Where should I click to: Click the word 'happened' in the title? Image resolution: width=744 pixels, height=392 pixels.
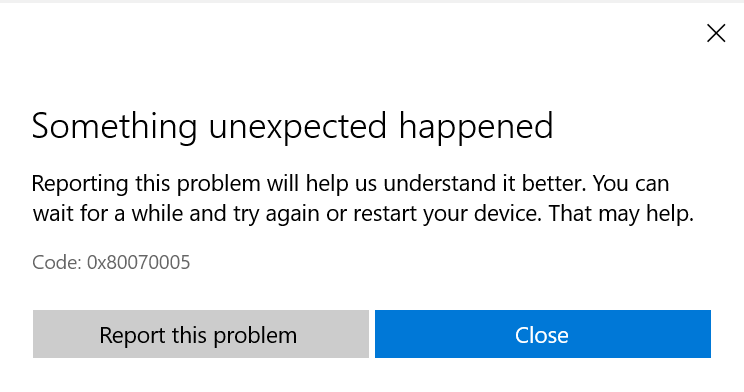point(476,128)
